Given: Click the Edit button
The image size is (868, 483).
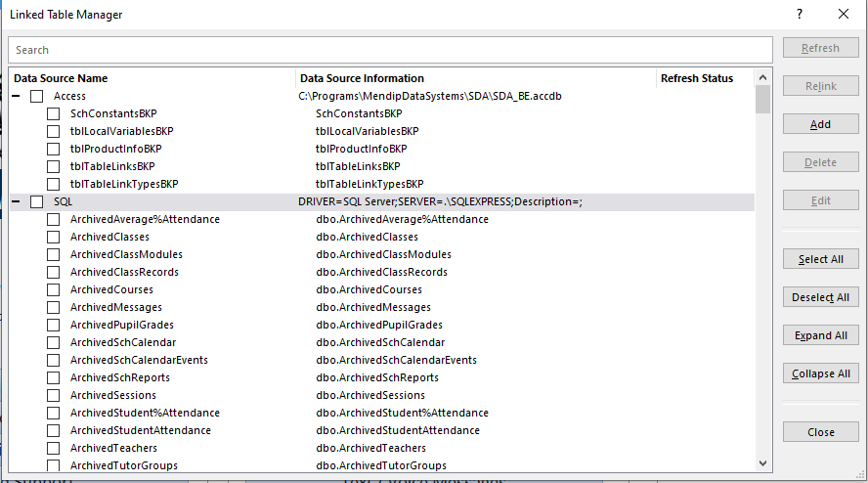Looking at the screenshot, I should [x=820, y=201].
